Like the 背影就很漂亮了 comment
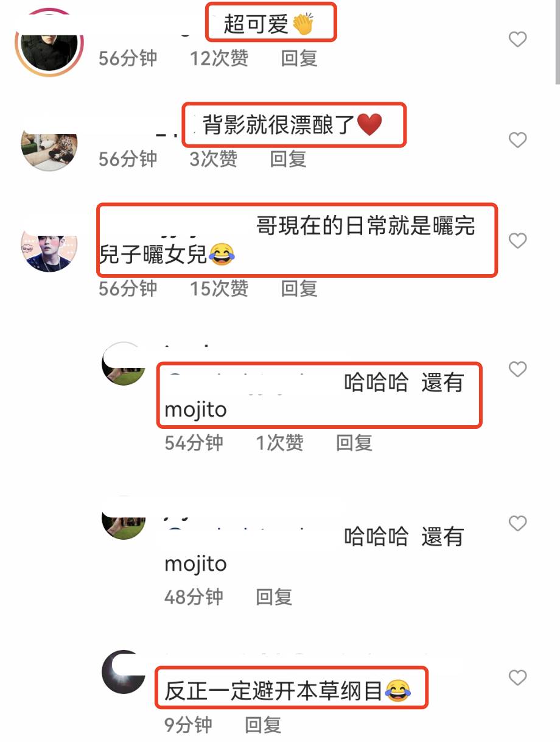 (x=517, y=141)
